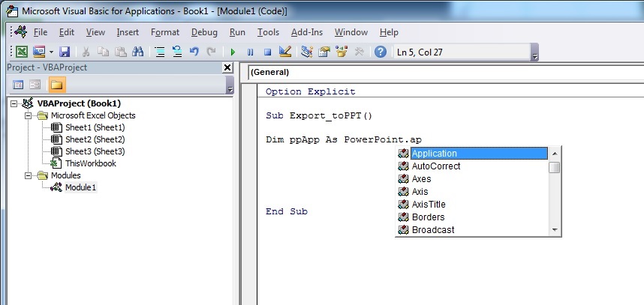Run the macro with green play icon
Screen dimensions: 644x305
click(x=233, y=52)
